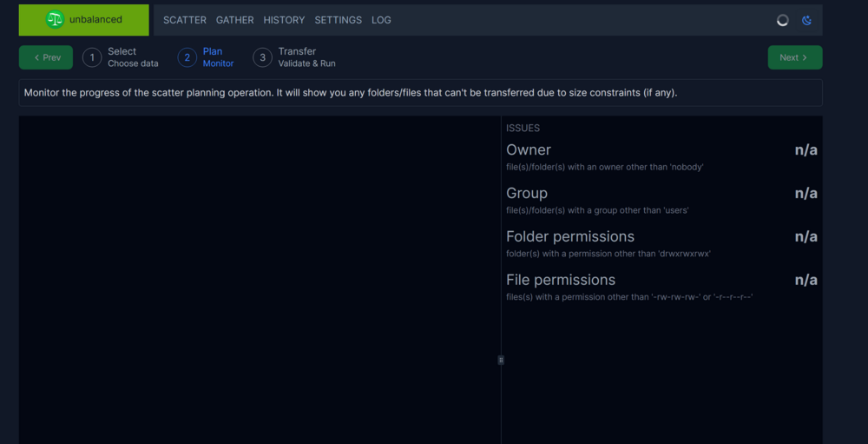
Task: Select step 1 circle for Select
Action: coord(93,57)
